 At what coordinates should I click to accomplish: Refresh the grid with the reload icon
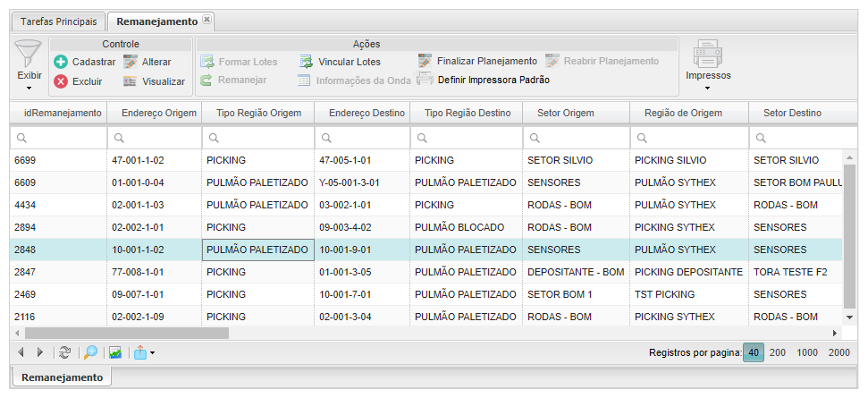tap(64, 352)
